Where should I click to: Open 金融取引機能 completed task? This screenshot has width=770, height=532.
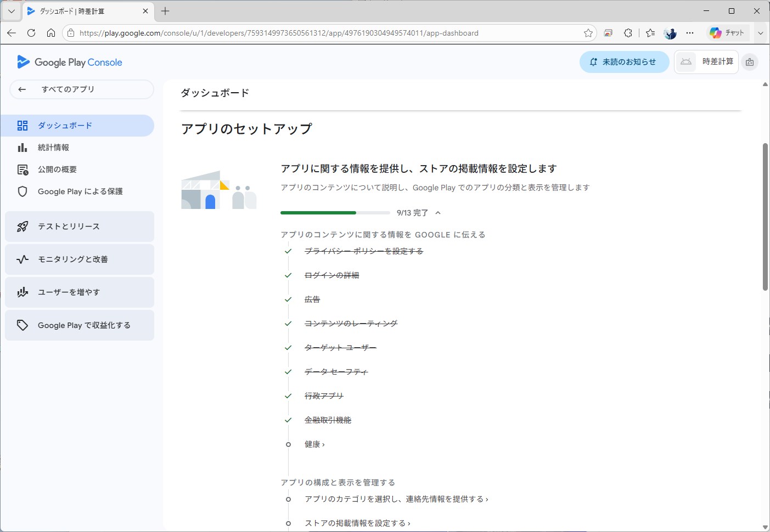point(328,420)
